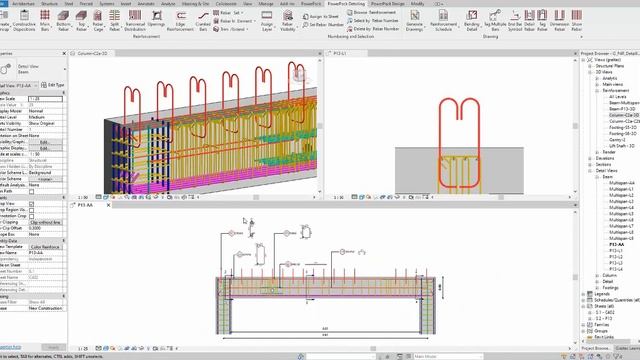The height and width of the screenshot is (360, 640).
Task: Open the Manage ribbon tab
Action: 266,4
